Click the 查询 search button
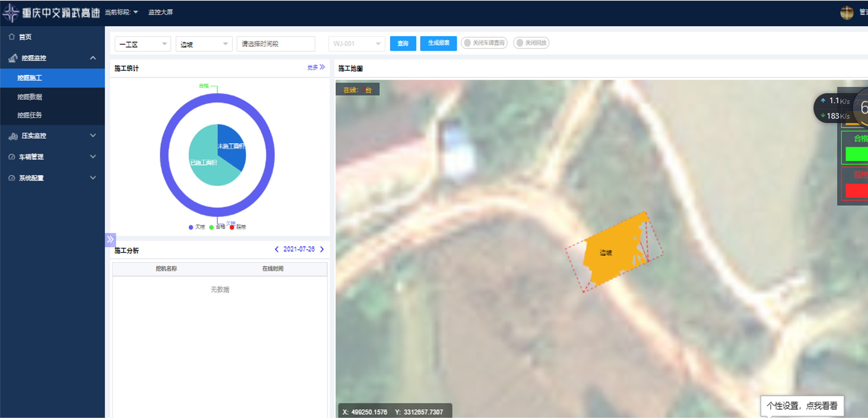The height and width of the screenshot is (418, 868). [x=403, y=43]
